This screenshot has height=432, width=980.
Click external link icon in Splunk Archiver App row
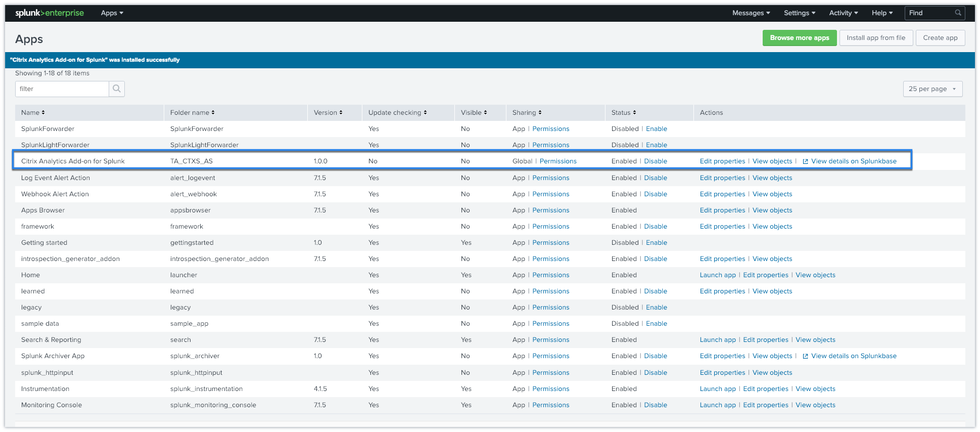click(x=805, y=356)
